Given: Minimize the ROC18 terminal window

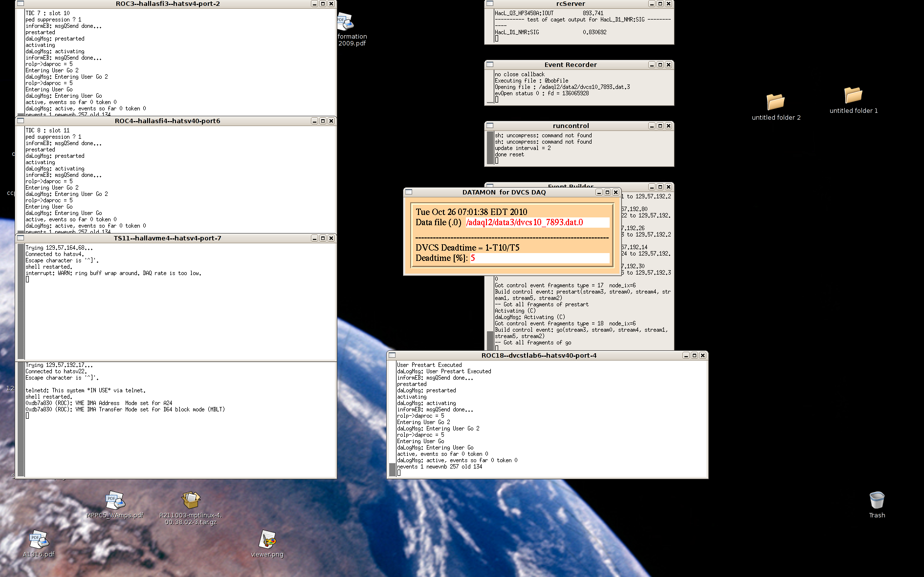Looking at the screenshot, I should click(x=686, y=355).
